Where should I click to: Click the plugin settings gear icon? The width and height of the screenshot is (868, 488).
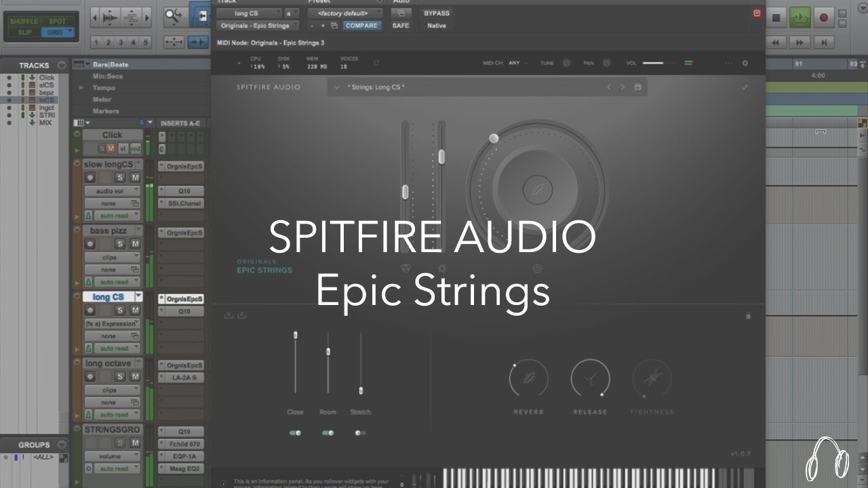coord(745,63)
